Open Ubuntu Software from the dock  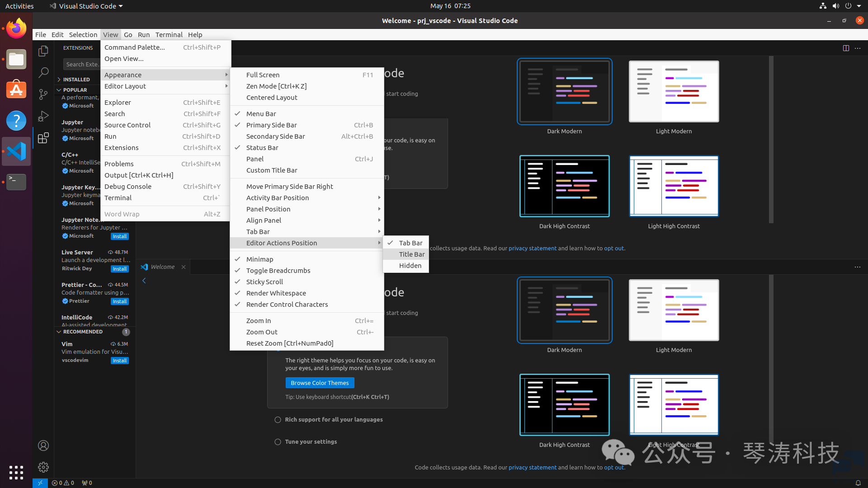(x=16, y=90)
